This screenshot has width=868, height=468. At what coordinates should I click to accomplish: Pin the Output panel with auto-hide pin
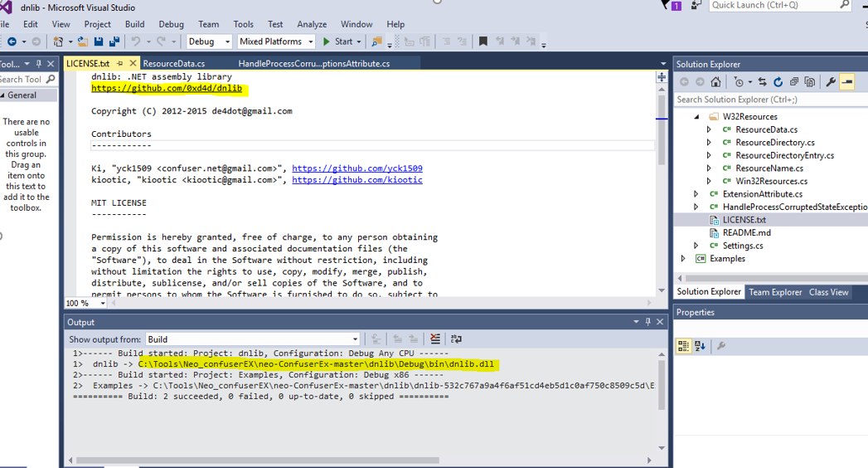(x=647, y=322)
